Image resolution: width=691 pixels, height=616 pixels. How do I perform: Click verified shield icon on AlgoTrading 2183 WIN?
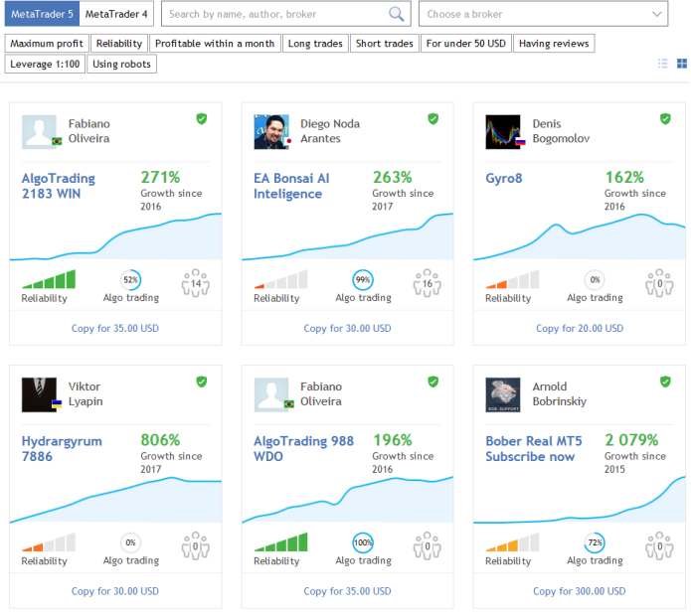pos(202,119)
